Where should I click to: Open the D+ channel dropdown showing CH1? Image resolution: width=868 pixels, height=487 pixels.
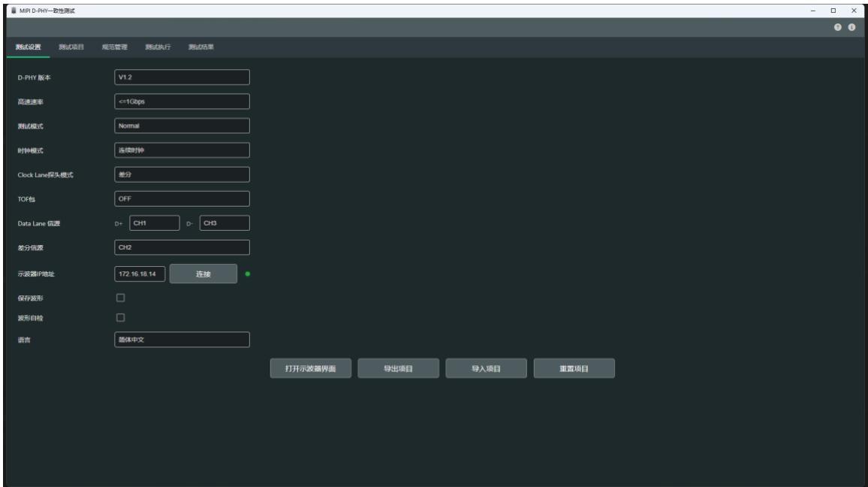tap(155, 223)
